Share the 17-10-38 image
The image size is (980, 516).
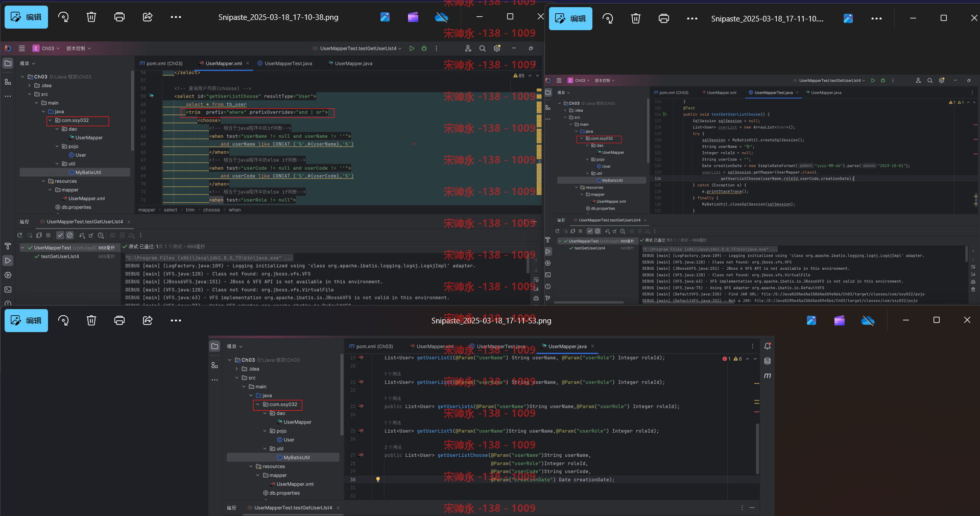point(148,17)
